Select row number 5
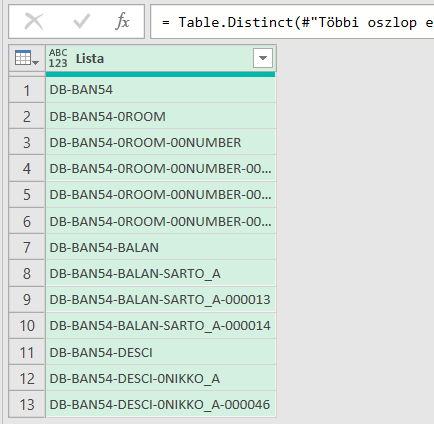Screen dimensions: 434x424 pyautogui.click(x=27, y=195)
